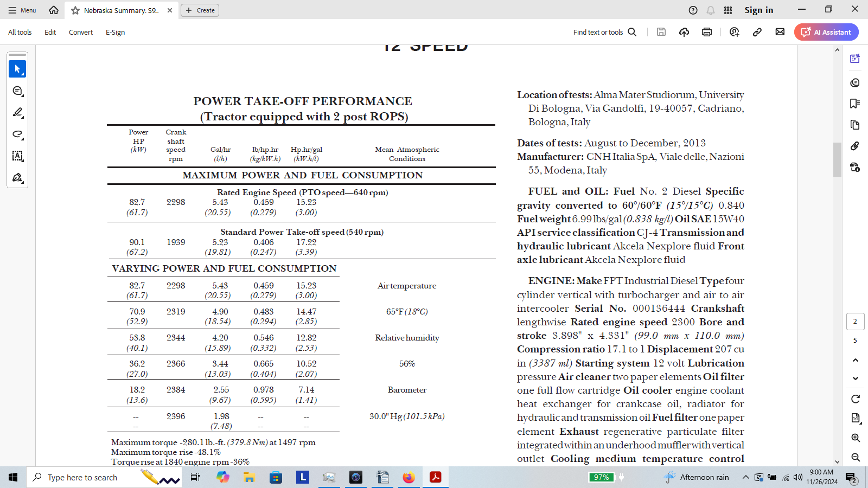Image resolution: width=868 pixels, height=488 pixels.
Task: Open the Windows Start menu
Action: tap(13, 477)
